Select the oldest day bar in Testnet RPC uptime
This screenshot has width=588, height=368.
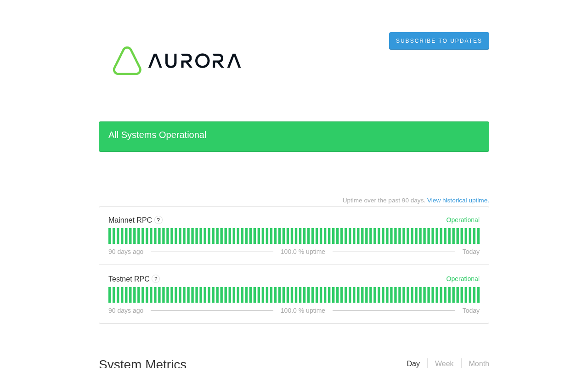coord(110,295)
